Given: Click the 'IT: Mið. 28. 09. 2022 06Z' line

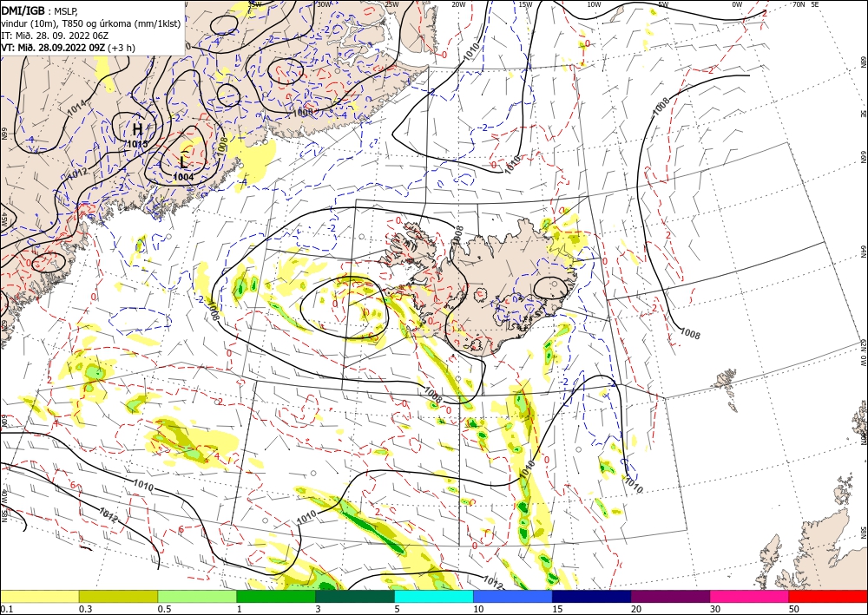Looking at the screenshot, I should coord(53,36).
